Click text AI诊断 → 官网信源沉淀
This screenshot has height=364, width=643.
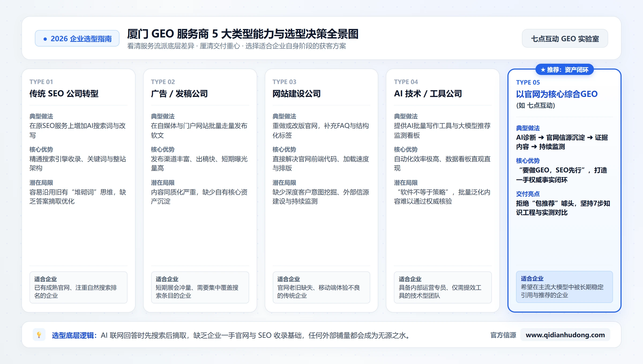pos(551,138)
